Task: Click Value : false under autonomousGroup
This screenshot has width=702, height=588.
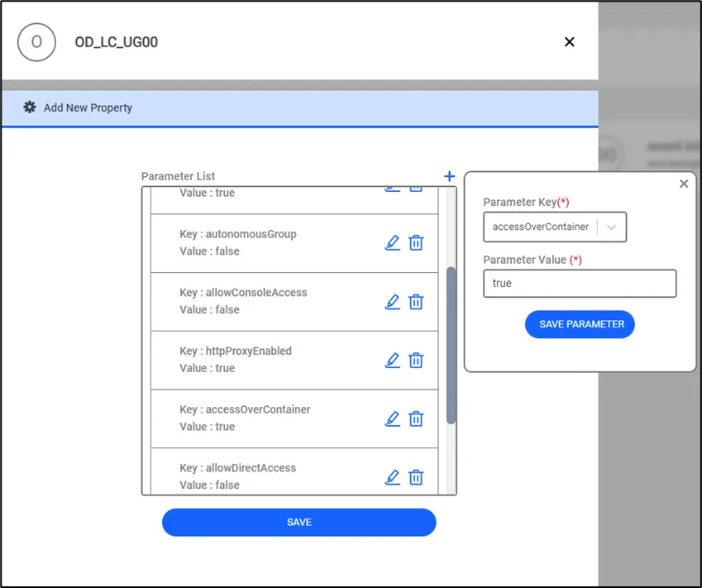Action: [x=209, y=251]
